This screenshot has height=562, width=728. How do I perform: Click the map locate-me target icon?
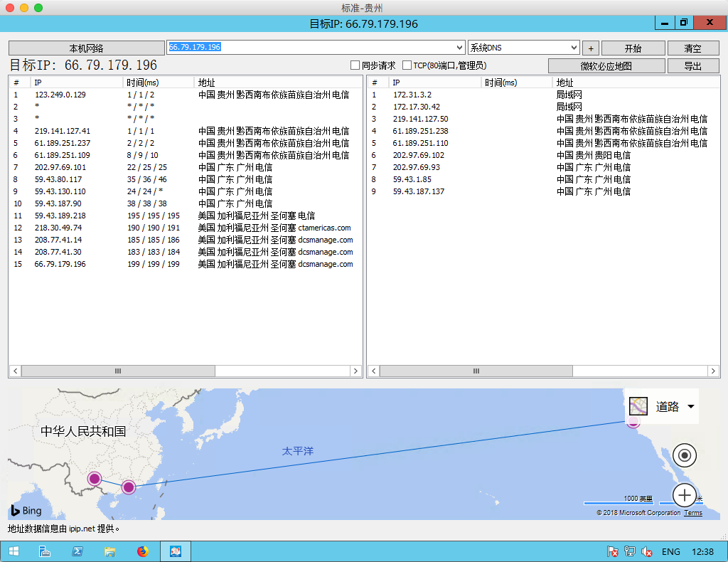[684, 455]
